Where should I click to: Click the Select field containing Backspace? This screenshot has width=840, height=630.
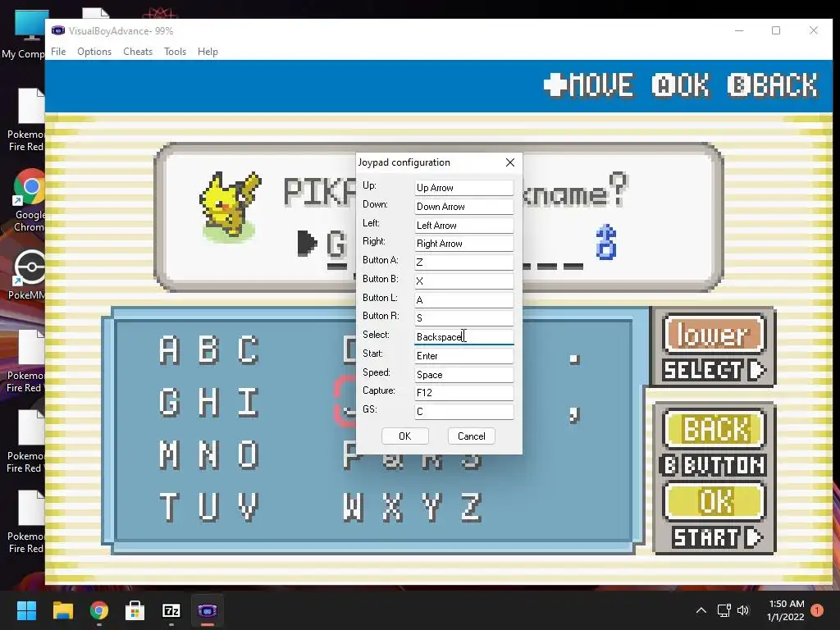coord(464,336)
